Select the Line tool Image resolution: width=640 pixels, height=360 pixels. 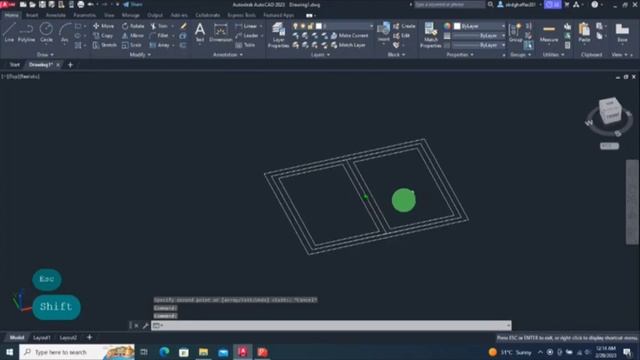click(x=9, y=32)
